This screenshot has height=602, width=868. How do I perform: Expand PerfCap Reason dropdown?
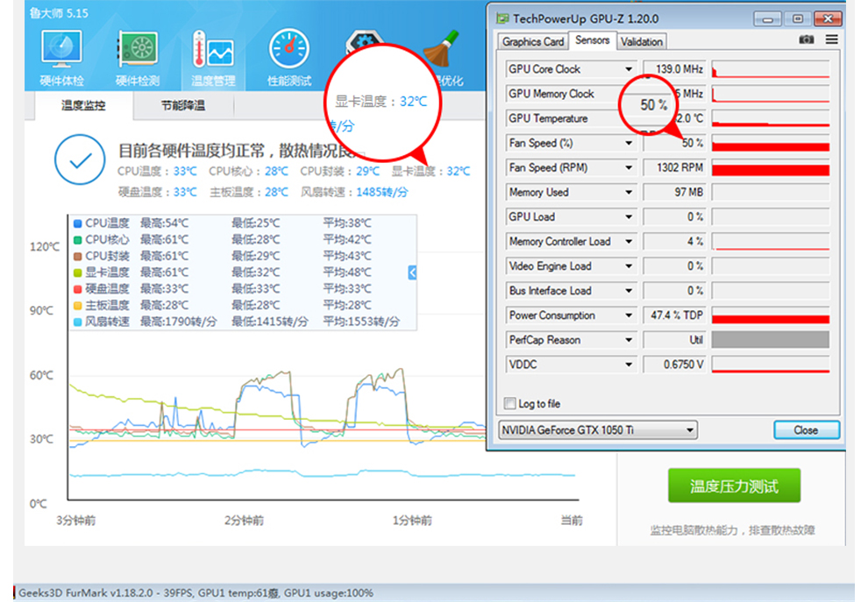point(629,340)
